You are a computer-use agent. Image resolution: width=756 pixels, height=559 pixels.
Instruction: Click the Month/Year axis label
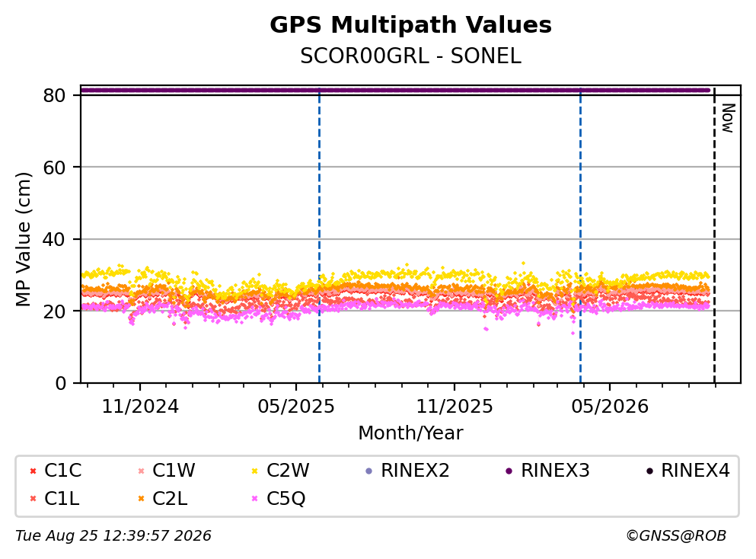pyautogui.click(x=410, y=433)
